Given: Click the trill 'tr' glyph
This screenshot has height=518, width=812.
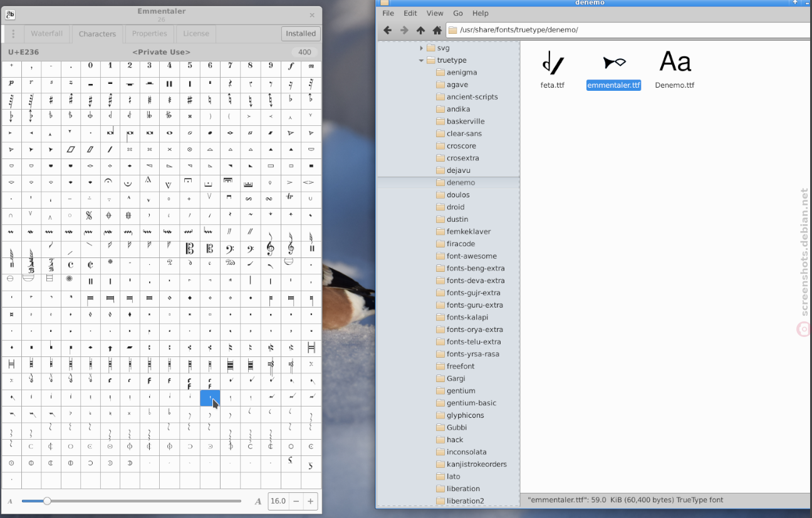Looking at the screenshot, I should [x=290, y=197].
